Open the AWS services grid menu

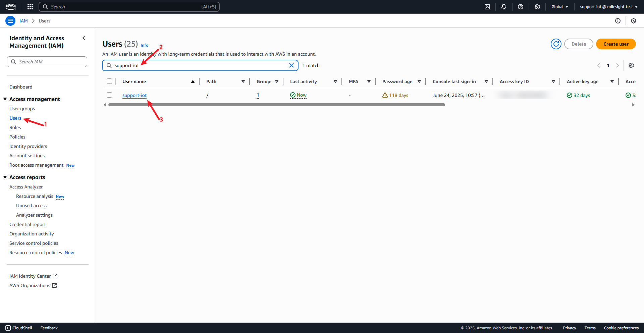[30, 7]
